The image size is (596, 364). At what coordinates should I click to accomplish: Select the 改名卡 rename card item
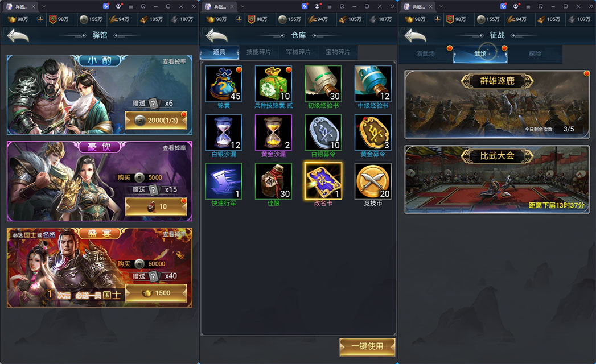(x=323, y=181)
